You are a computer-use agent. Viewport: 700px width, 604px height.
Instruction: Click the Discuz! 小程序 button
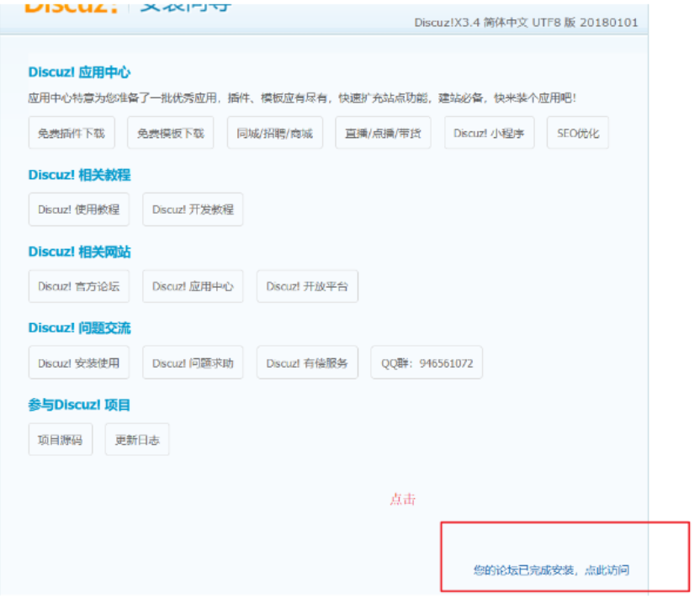(490, 133)
